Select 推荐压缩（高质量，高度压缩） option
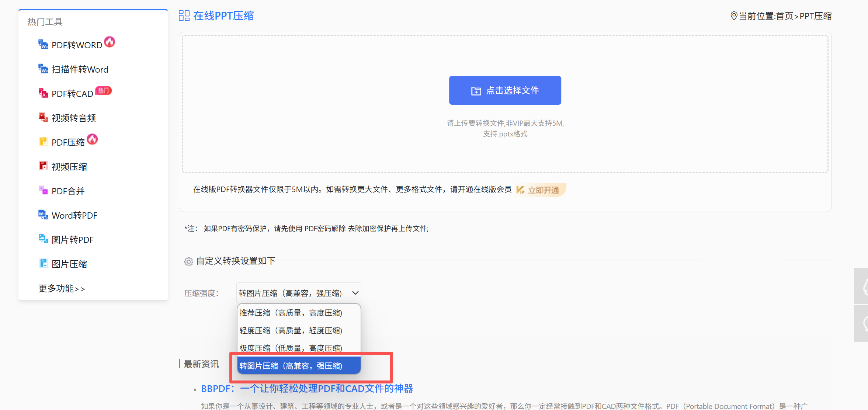 (x=291, y=313)
